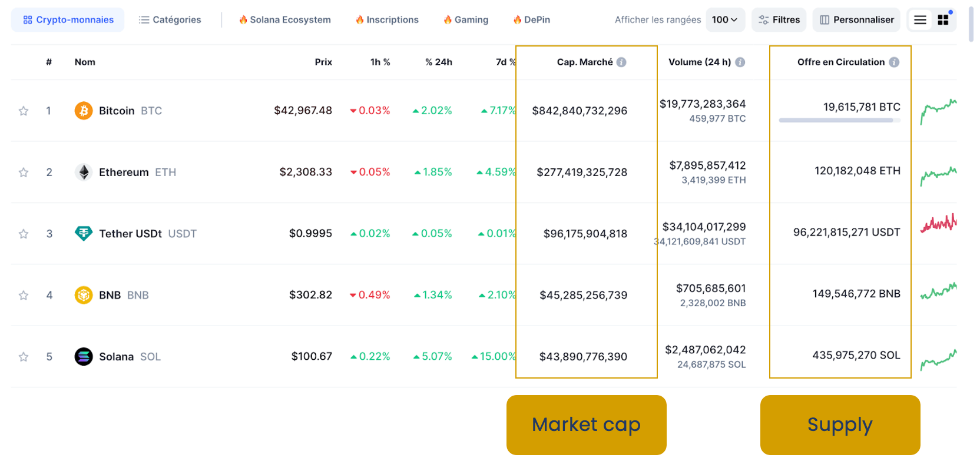Screen dimensions: 980x471
Task: Click the Solana coin logo
Action: pos(84,356)
